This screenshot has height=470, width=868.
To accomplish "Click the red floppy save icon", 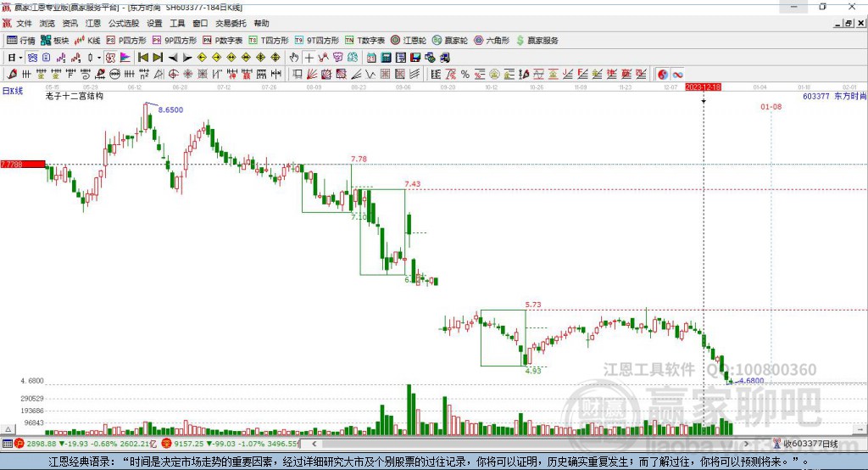I will [415, 58].
